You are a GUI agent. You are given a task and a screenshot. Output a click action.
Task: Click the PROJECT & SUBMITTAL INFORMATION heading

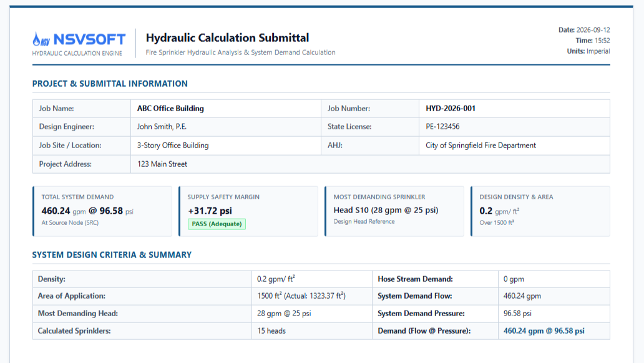tap(110, 84)
